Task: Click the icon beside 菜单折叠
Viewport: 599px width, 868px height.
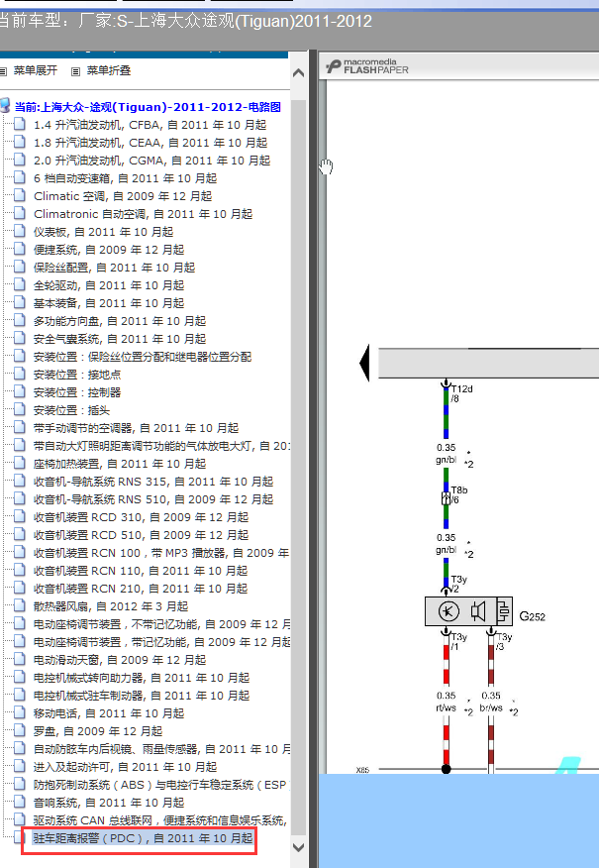Action: pos(76,71)
